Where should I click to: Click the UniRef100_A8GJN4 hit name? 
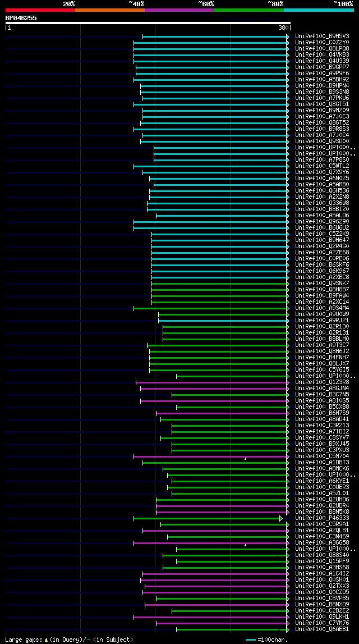coord(322,389)
